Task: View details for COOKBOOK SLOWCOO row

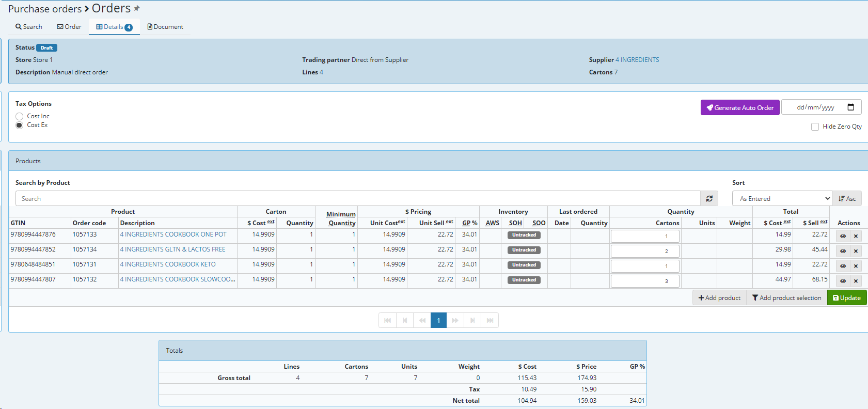Action: point(843,281)
